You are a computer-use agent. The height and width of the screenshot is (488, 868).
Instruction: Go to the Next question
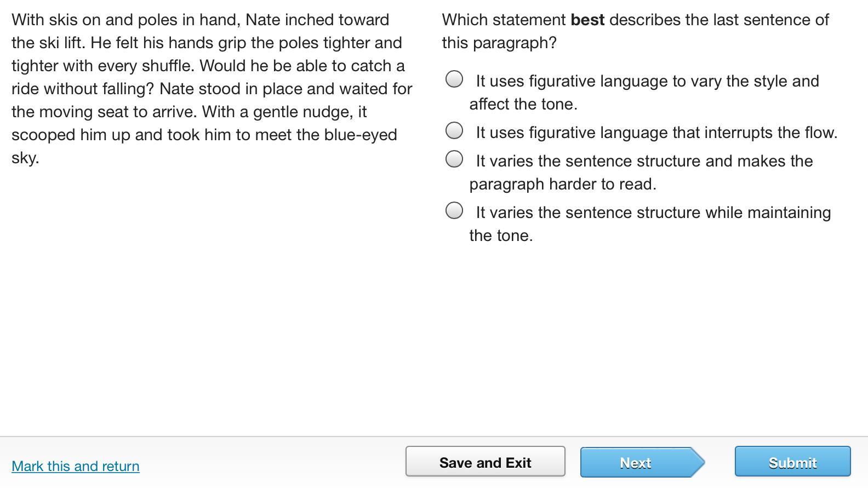click(636, 462)
